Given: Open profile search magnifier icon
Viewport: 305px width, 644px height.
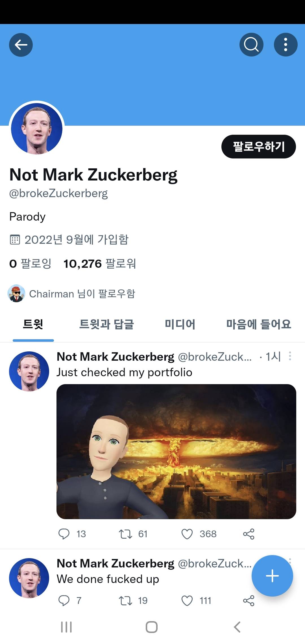Looking at the screenshot, I should [x=251, y=45].
